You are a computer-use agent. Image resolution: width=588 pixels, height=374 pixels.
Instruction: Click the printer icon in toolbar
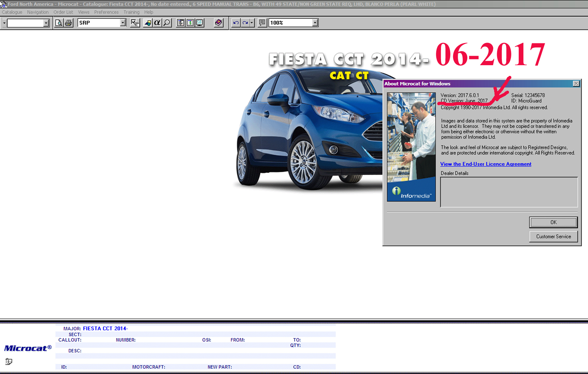(69, 23)
